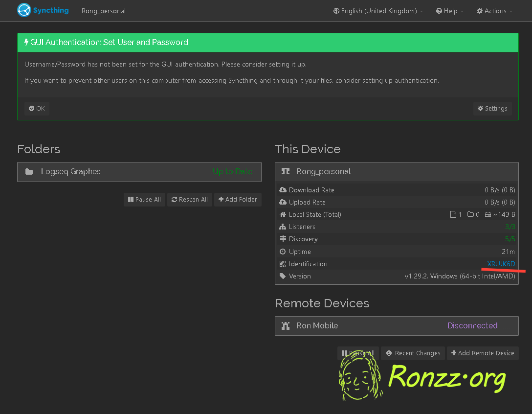Collapse the Rong_personal device panel

pos(397,171)
